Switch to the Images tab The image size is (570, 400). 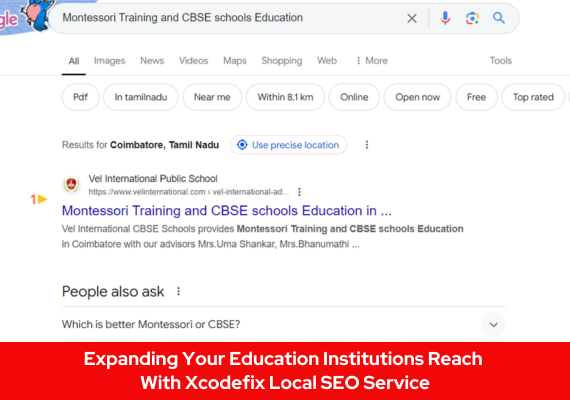[109, 61]
